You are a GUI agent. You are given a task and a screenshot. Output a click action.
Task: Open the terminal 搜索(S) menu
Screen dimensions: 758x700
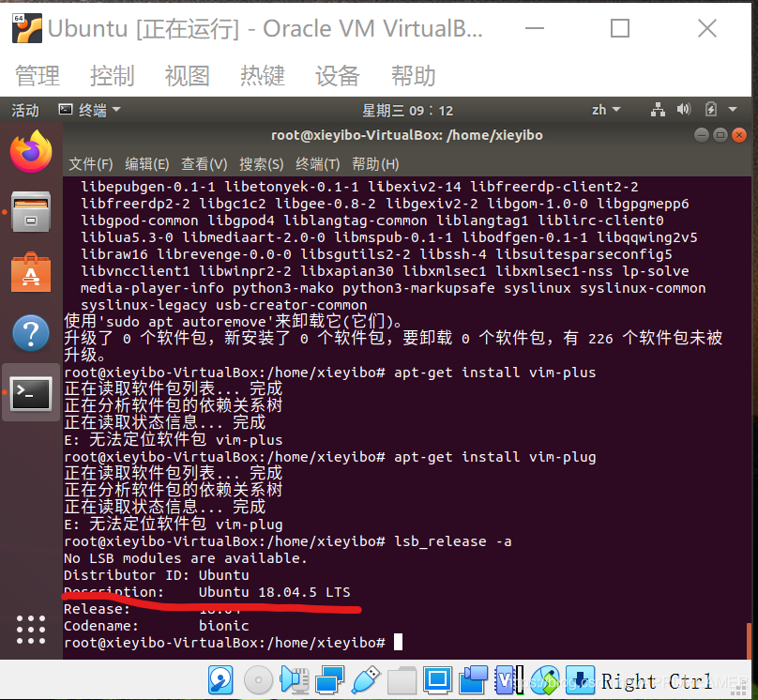262,164
